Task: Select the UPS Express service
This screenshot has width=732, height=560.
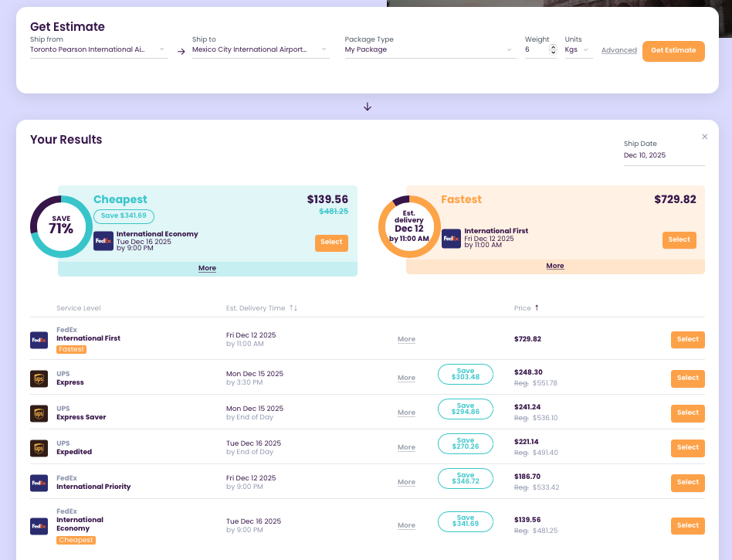Action: [687, 378]
